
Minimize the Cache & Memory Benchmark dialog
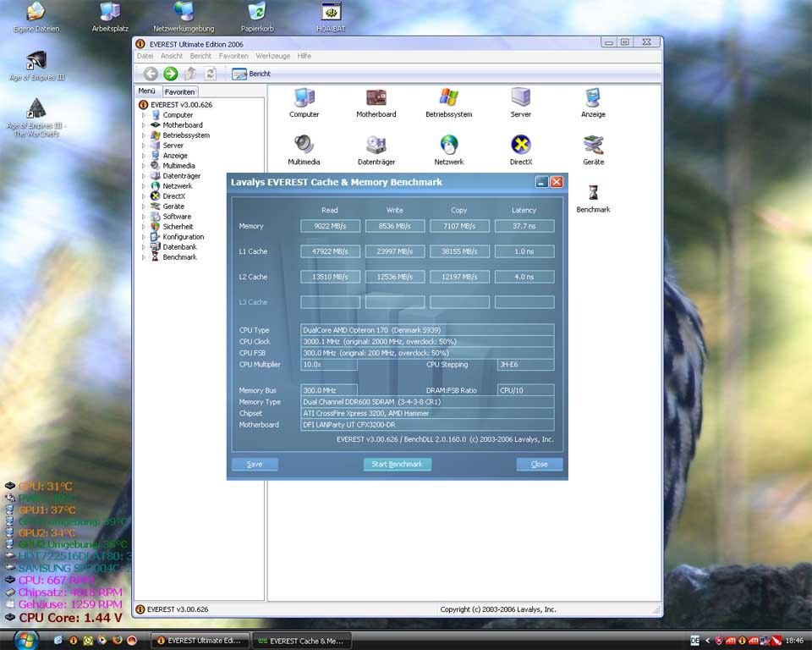pos(541,182)
